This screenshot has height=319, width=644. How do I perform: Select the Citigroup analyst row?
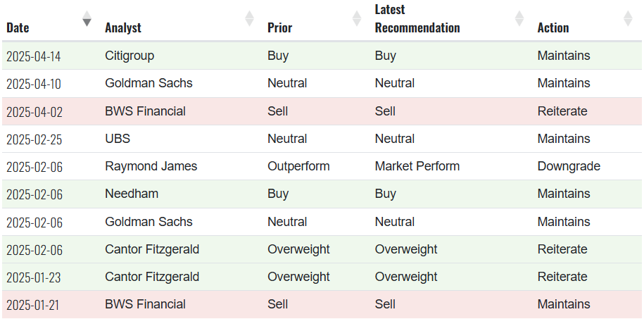click(x=130, y=56)
